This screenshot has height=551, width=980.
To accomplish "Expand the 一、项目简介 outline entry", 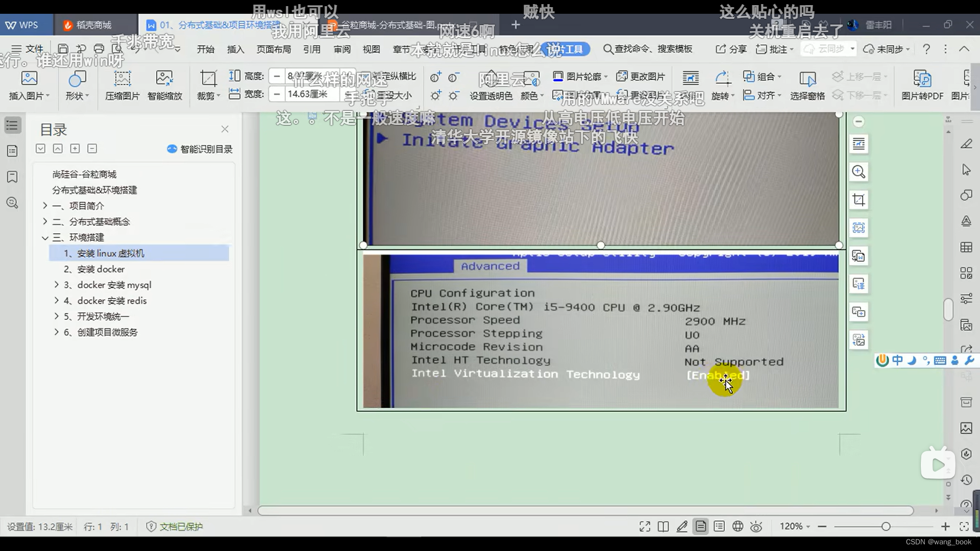I will click(45, 206).
